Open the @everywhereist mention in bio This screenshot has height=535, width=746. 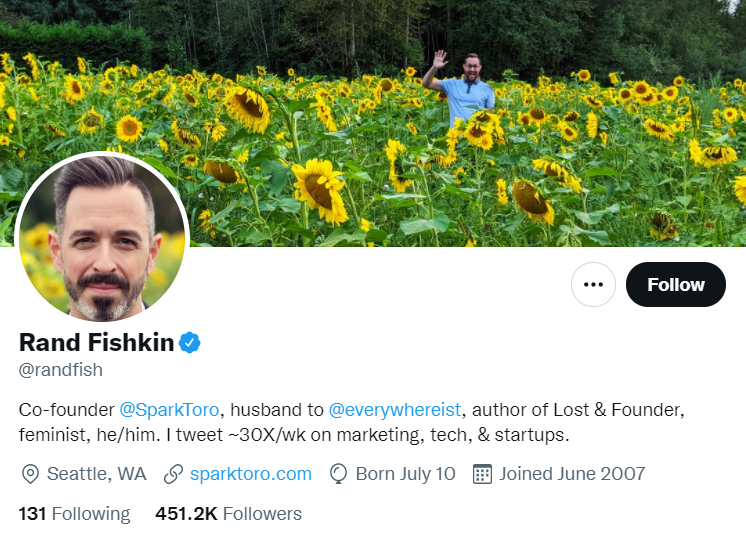pyautogui.click(x=395, y=410)
